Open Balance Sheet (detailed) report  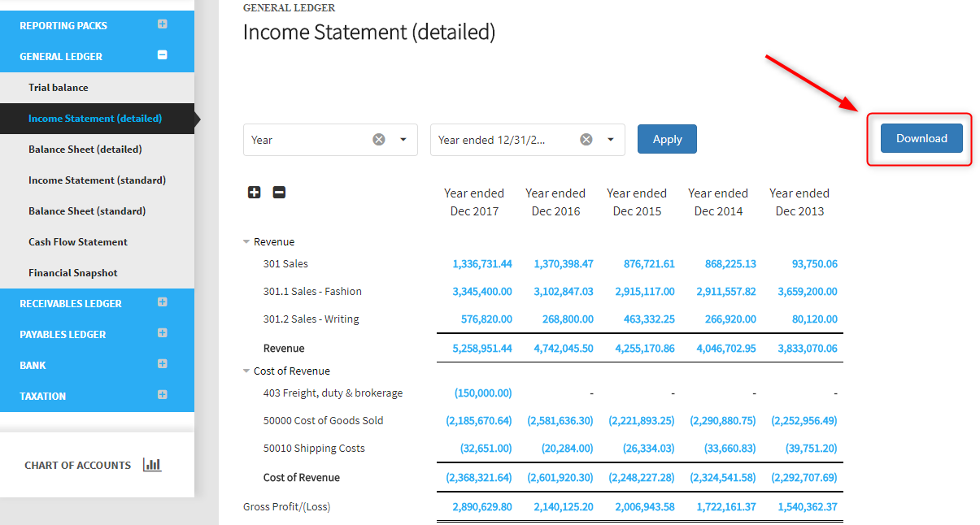click(x=85, y=150)
